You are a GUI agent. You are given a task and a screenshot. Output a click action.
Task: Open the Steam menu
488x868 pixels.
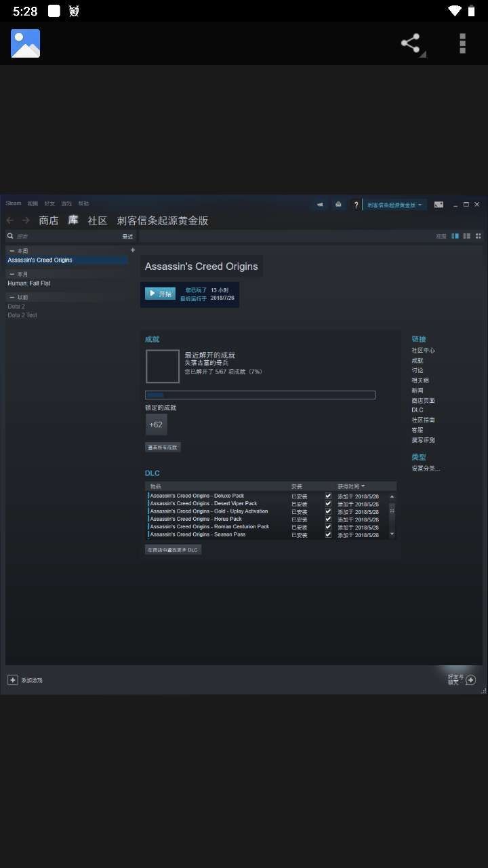(x=14, y=203)
